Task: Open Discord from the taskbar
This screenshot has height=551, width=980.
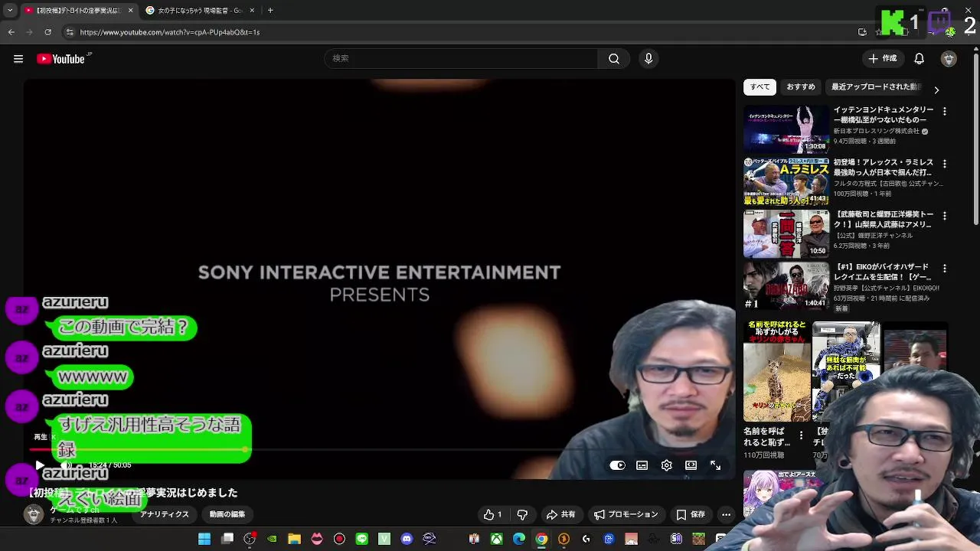Action: pos(407,539)
